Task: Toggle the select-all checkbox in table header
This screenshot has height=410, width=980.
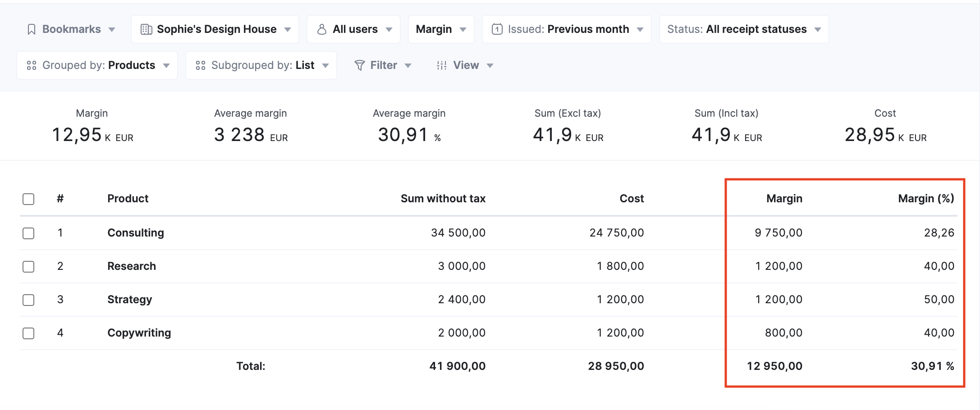Action: tap(28, 198)
